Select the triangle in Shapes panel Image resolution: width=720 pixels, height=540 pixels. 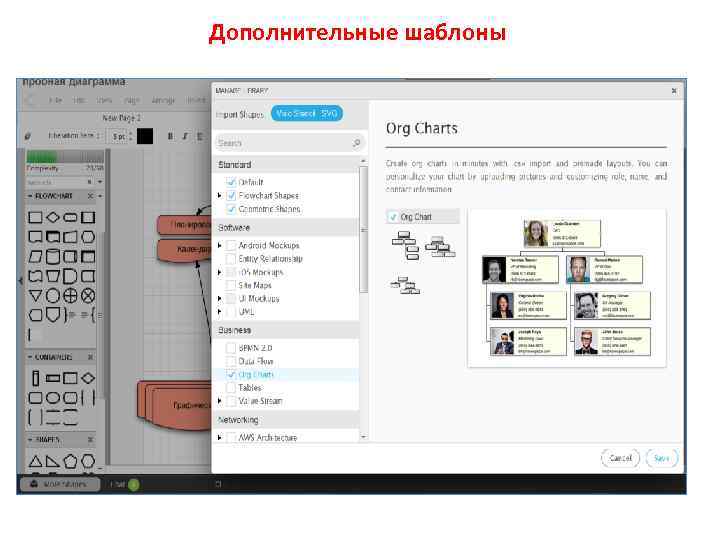[x=35, y=461]
